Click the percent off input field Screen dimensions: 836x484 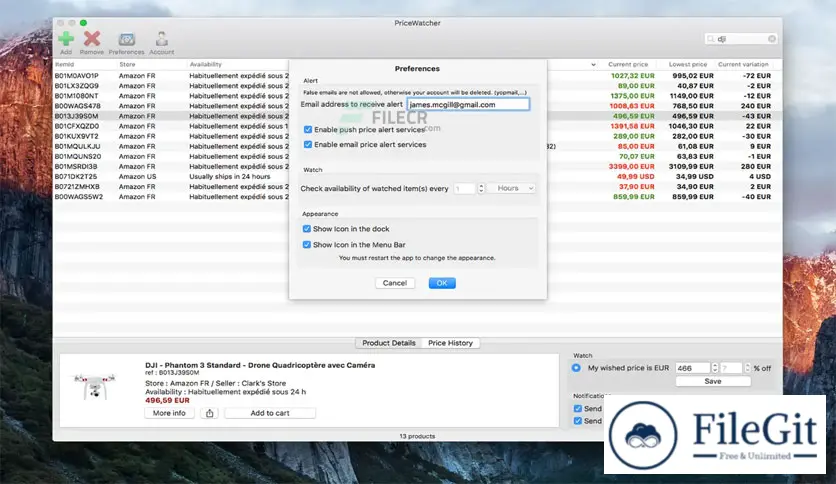(731, 368)
